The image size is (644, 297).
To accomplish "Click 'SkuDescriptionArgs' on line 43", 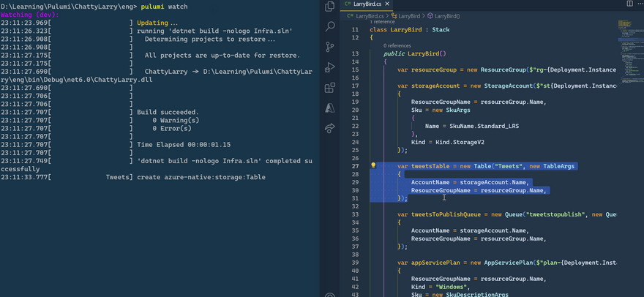I will pos(477,295).
